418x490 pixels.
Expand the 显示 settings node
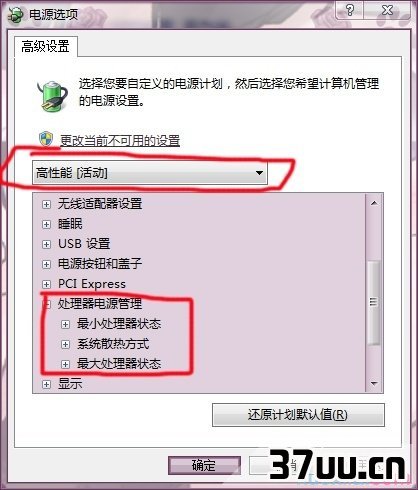46,384
